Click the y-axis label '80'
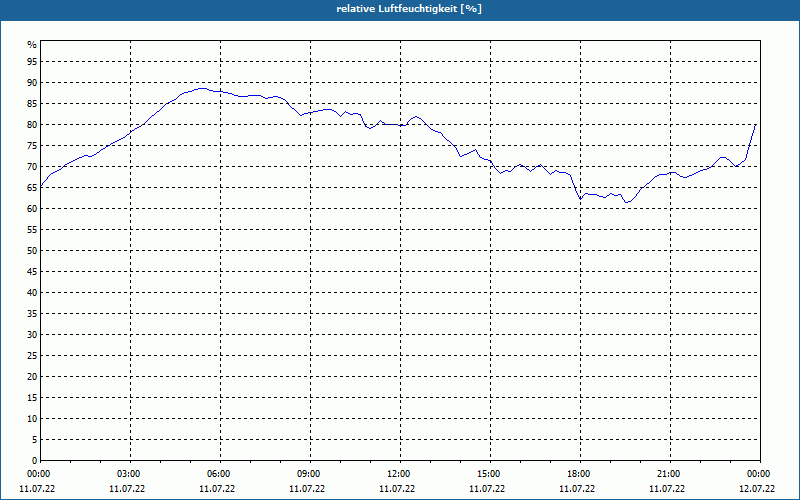 coord(32,124)
